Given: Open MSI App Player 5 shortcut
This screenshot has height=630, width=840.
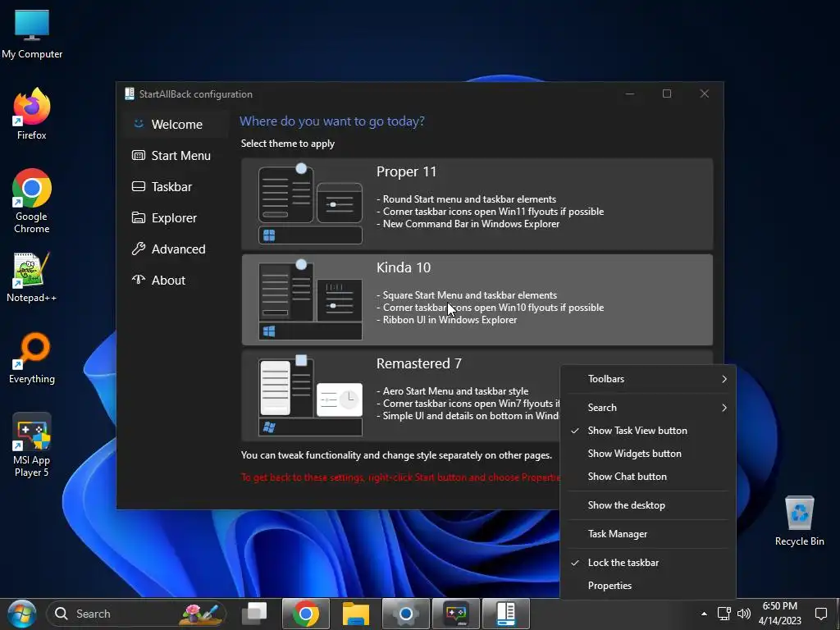Looking at the screenshot, I should [32, 445].
